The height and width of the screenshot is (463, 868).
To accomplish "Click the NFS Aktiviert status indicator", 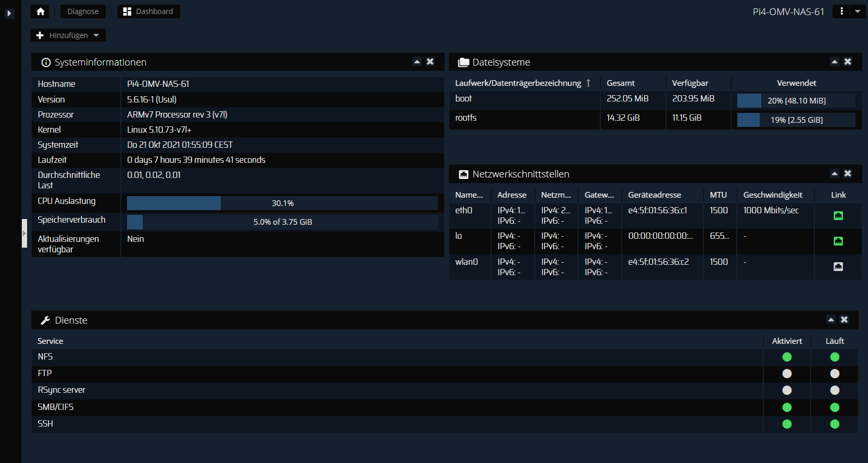I will (x=787, y=357).
